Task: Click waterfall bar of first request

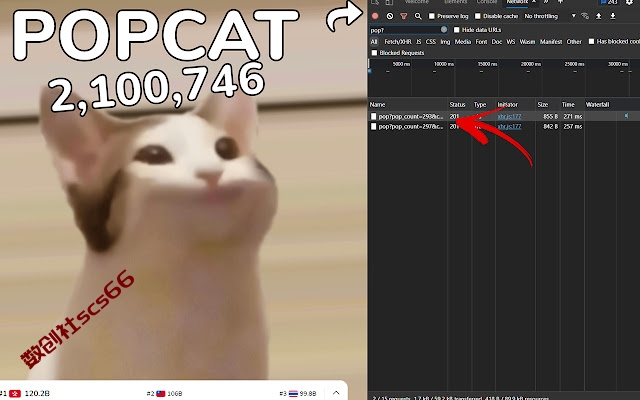Action: (626, 116)
